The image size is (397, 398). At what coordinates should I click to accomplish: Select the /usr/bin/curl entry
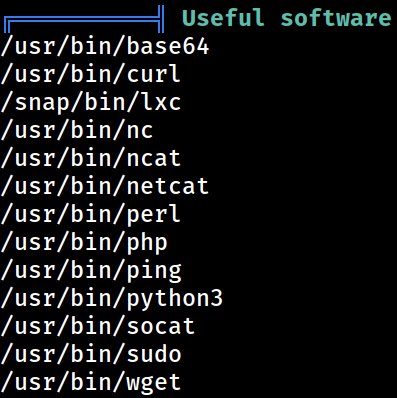91,74
